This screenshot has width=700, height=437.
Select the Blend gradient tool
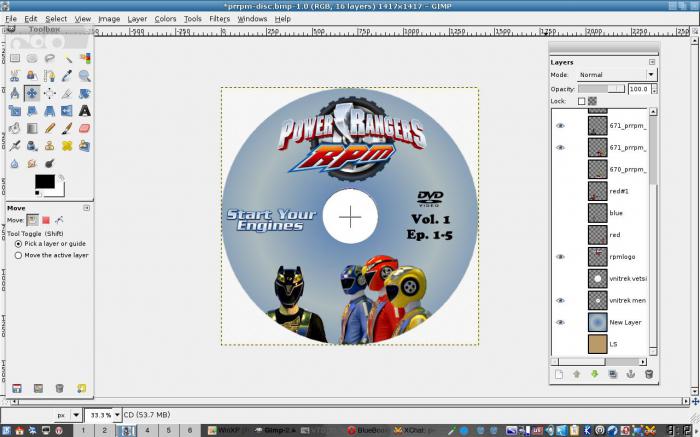coord(32,129)
